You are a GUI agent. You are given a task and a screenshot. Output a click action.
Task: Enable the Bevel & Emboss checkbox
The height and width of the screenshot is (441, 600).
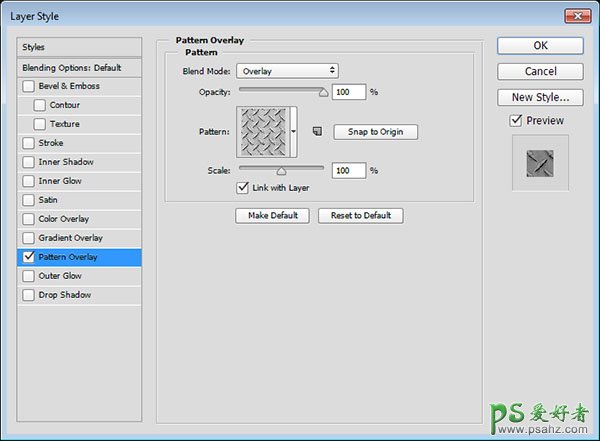coord(28,86)
